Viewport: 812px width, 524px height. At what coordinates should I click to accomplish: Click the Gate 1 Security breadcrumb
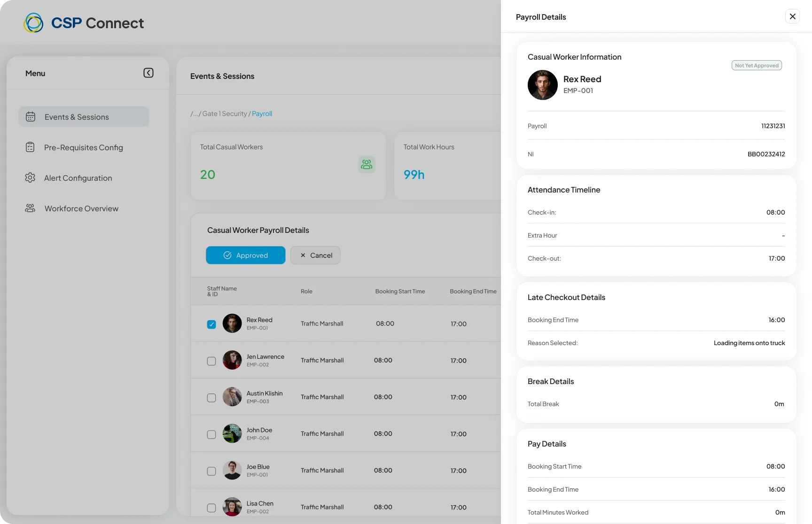coord(225,114)
